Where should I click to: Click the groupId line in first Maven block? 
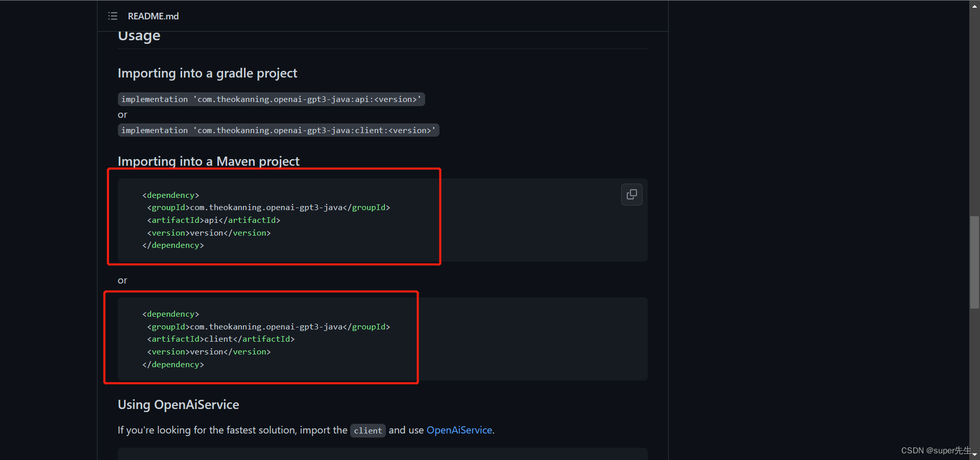[x=268, y=208]
